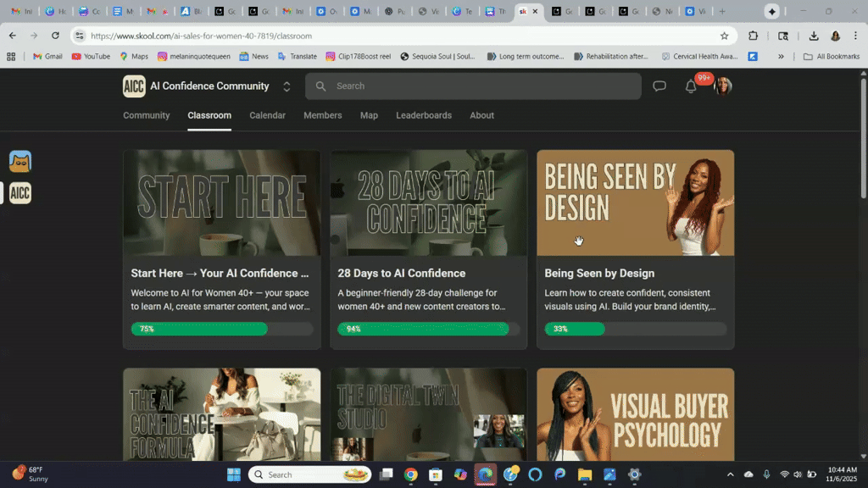Open the Translate bookmark
Viewport: 868px width, 488px height.
(298, 57)
